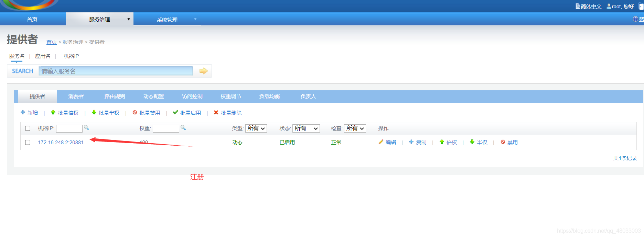This screenshot has height=237, width=644.
Task: Click the 新增 link
Action: [33, 113]
